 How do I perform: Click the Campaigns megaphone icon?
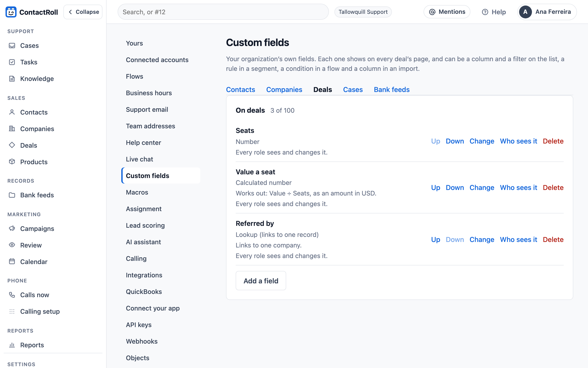point(12,229)
